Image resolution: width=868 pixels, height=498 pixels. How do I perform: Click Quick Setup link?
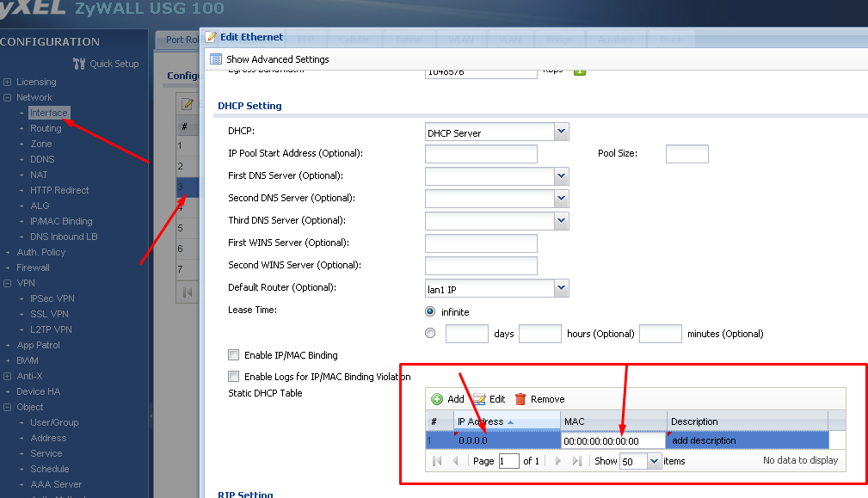pyautogui.click(x=114, y=64)
